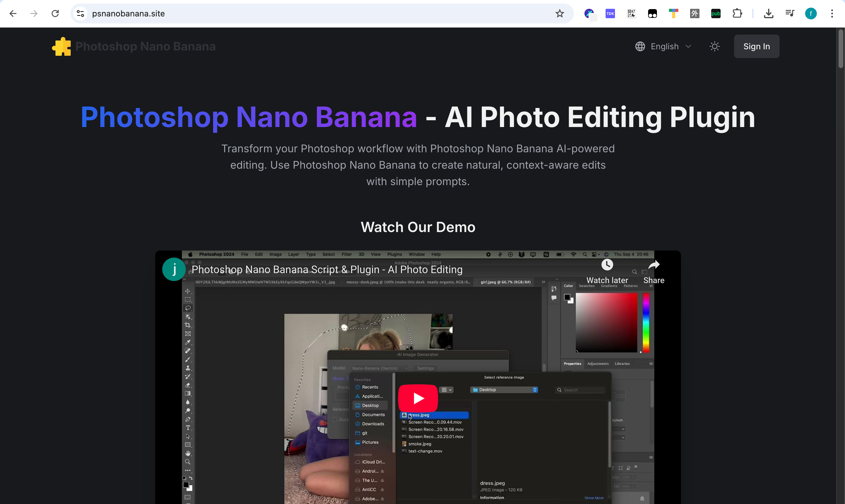The width and height of the screenshot is (845, 504).
Task: Reload the psnanobanana.site page
Action: pyautogui.click(x=55, y=13)
